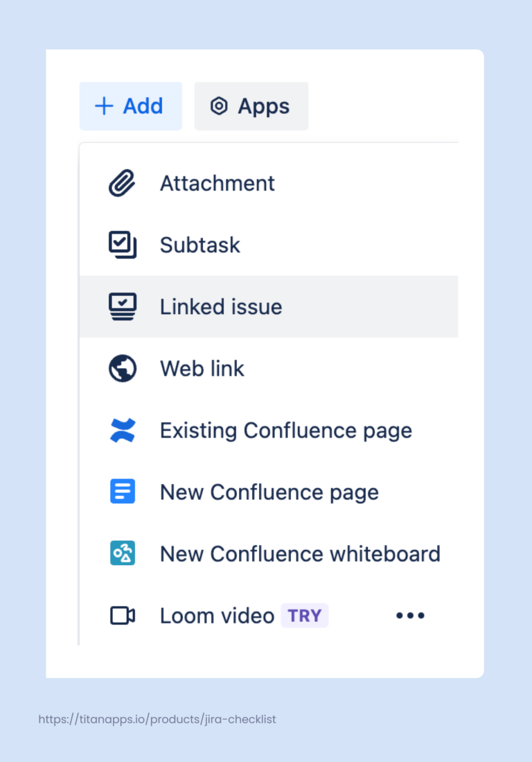Click the Loom video camera icon
This screenshot has height=762, width=532.
(x=123, y=615)
